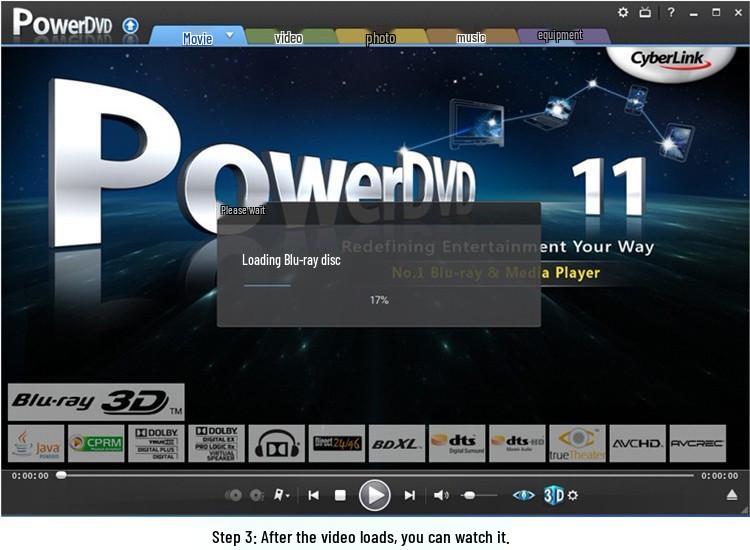Viewport: 750px width, 550px height.
Task: Click the playback seek bar handle
Action: coord(61,475)
